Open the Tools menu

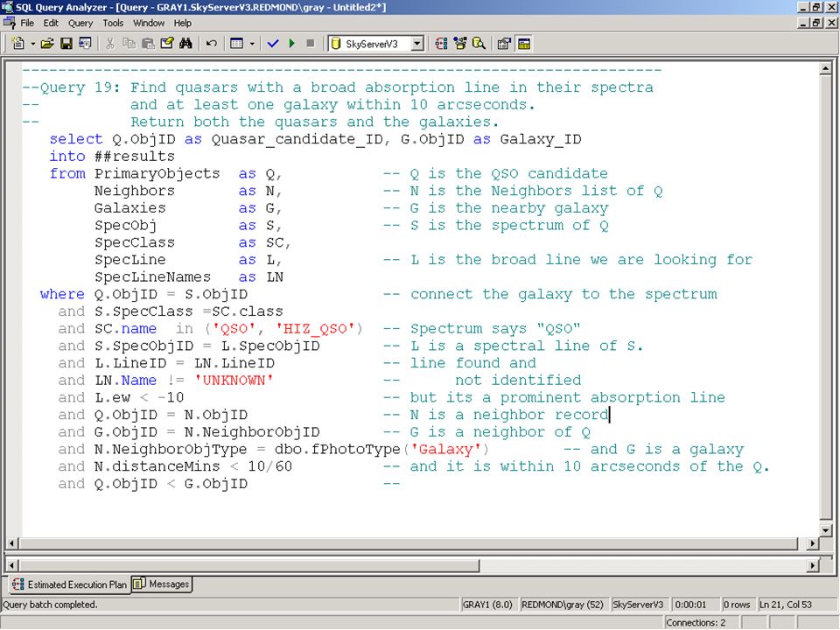tap(113, 23)
